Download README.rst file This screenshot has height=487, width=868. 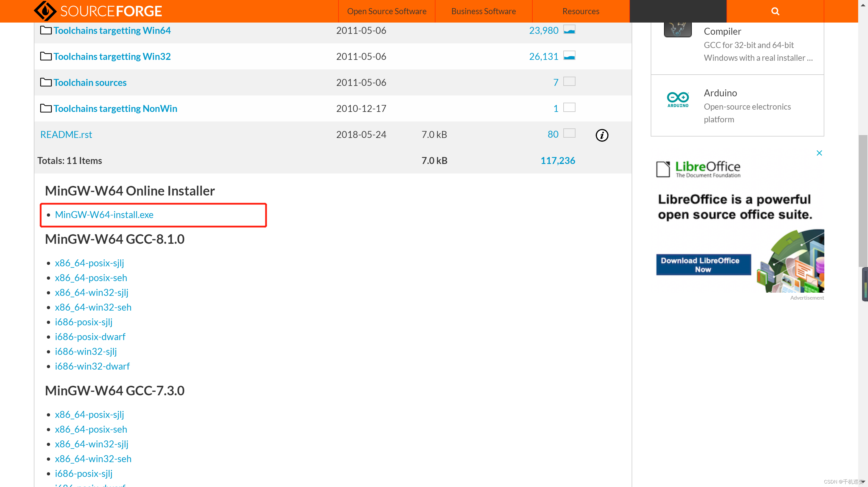coord(66,134)
